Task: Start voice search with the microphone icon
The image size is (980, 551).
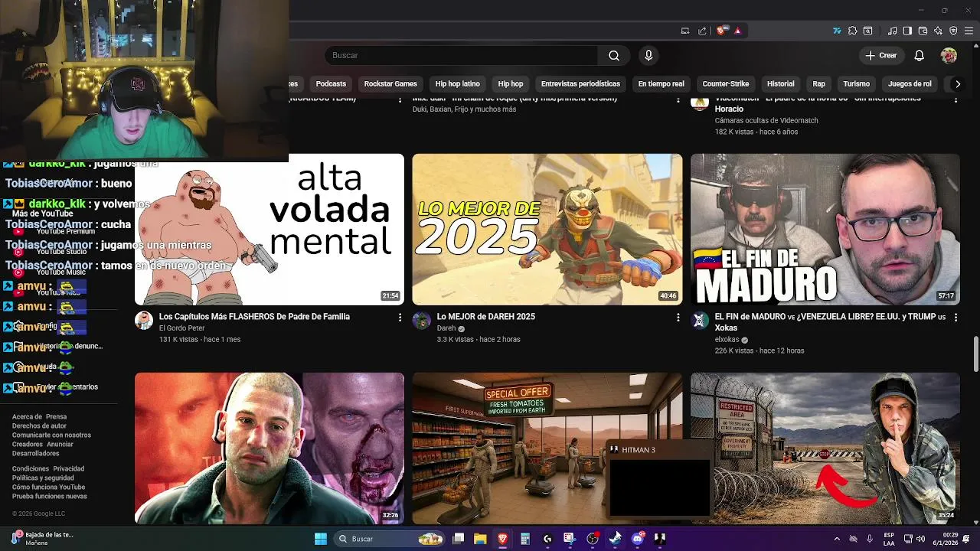Action: (x=648, y=55)
